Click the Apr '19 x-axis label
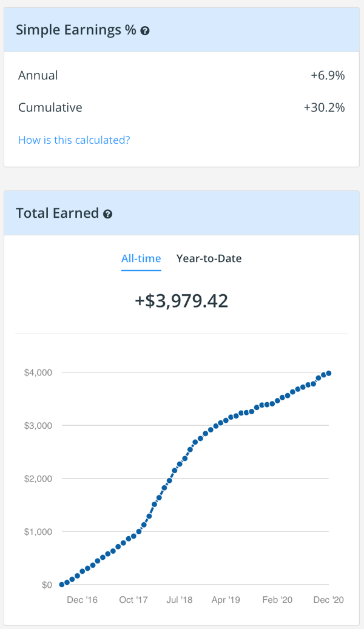 226,600
